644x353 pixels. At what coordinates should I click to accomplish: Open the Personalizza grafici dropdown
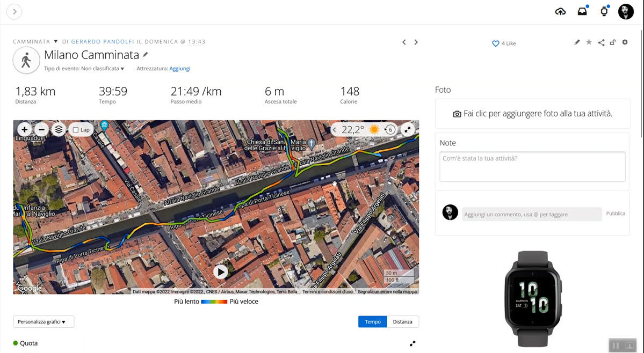click(x=44, y=322)
